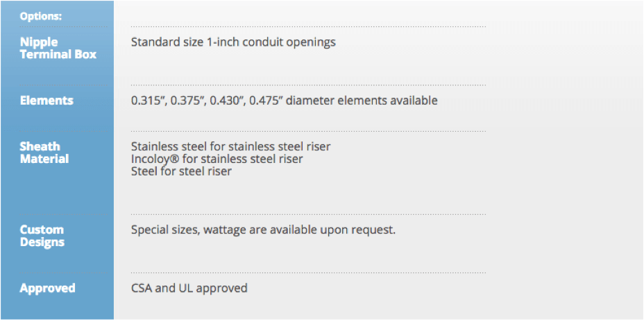Click the Options heading
The width and height of the screenshot is (644, 321).
(40, 15)
